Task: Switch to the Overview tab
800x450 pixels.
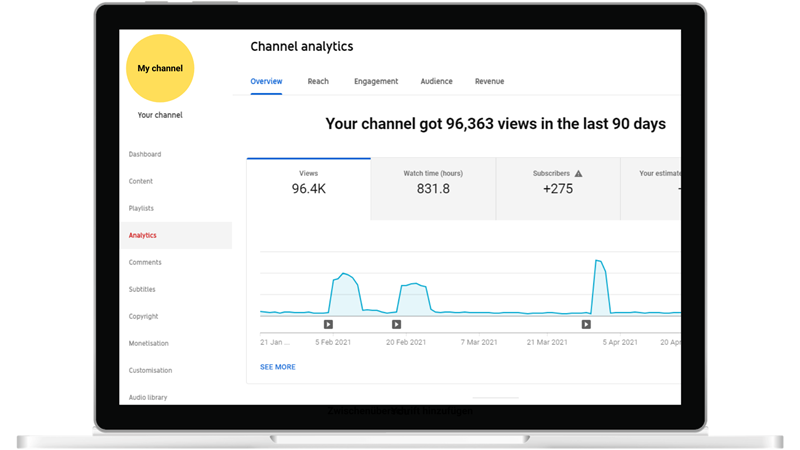Action: point(266,81)
